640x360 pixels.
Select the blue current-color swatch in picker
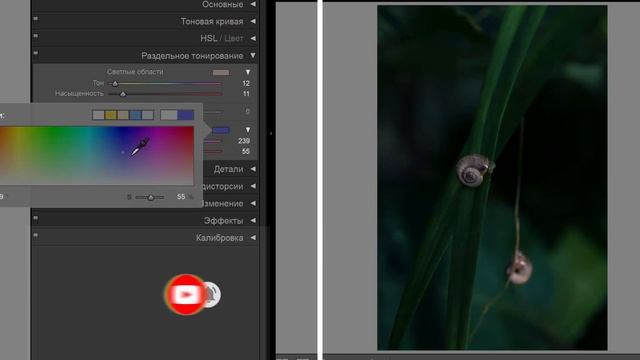186,115
